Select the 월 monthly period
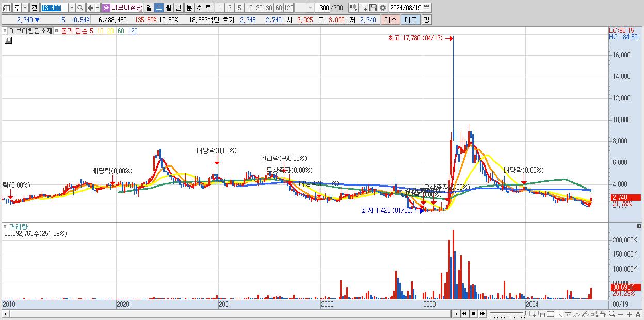Viewport: 644px width, 320px height. (x=168, y=8)
